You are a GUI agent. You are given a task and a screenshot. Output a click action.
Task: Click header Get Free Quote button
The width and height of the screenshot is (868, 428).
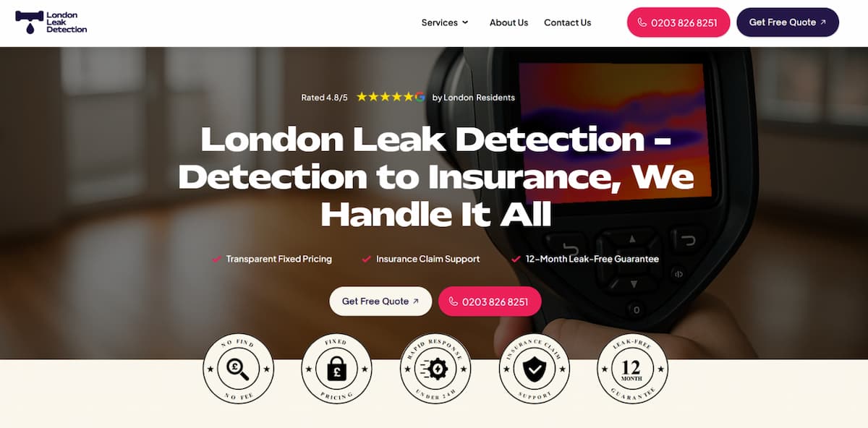pos(788,22)
